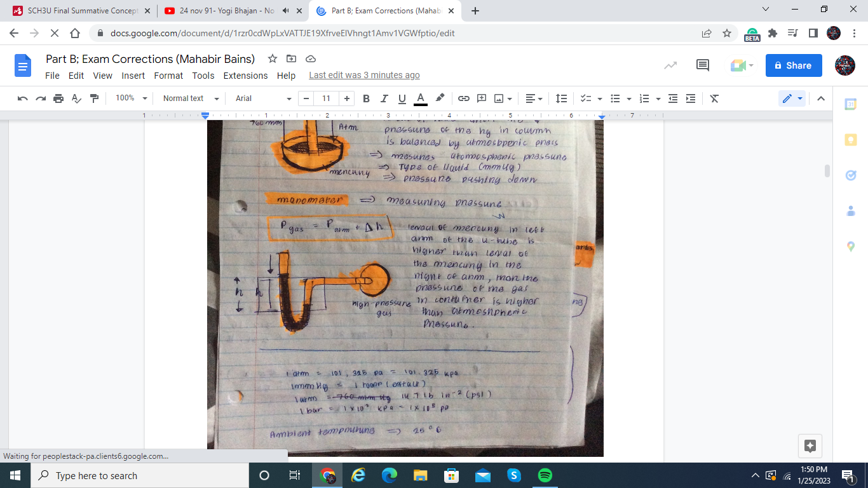This screenshot has width=868, height=488.
Task: Open the editing mode pencil dropdown
Action: coord(792,98)
